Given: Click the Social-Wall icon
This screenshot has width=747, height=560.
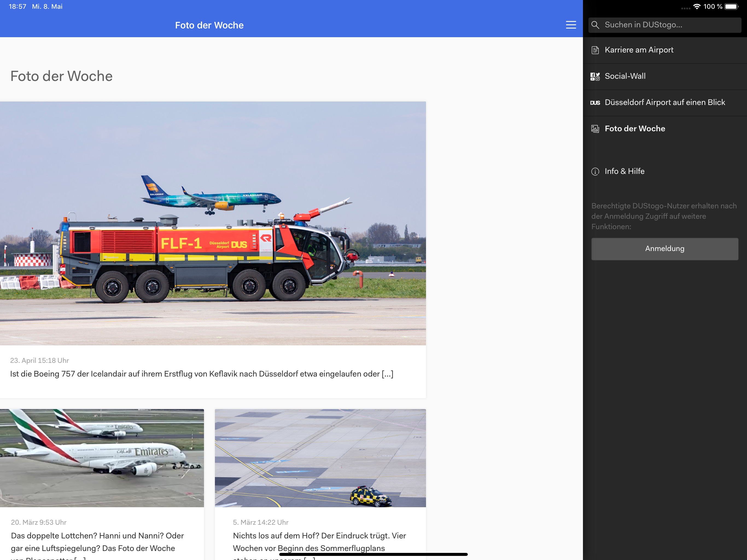Looking at the screenshot, I should tap(595, 76).
